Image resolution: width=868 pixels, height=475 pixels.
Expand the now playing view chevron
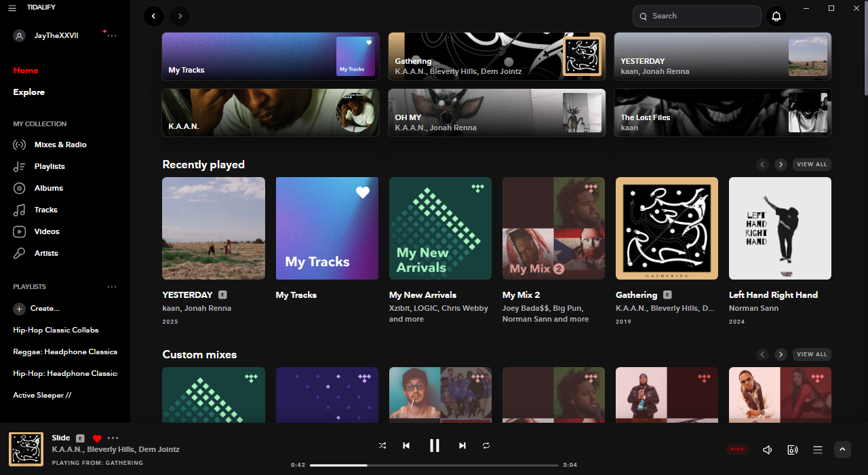[x=842, y=449]
